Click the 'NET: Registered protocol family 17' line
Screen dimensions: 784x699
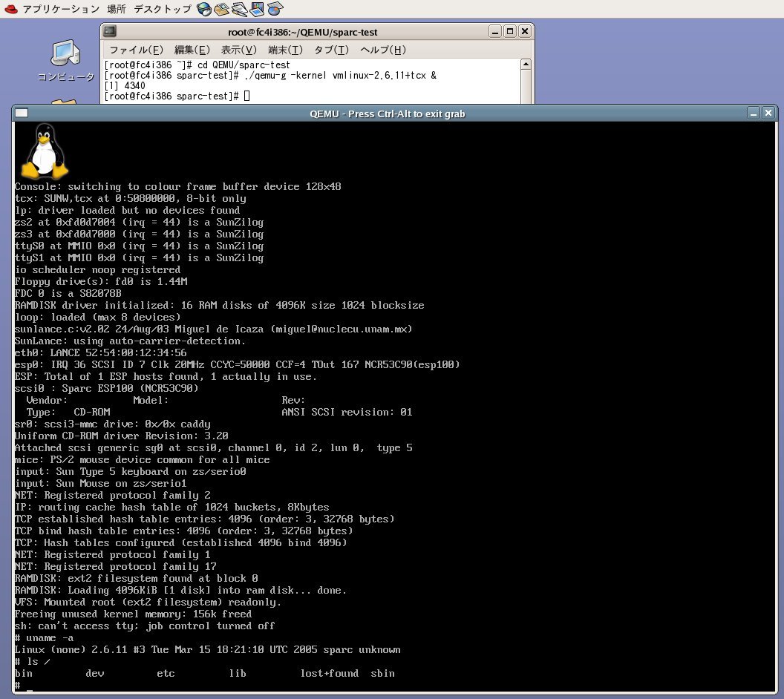[116, 567]
